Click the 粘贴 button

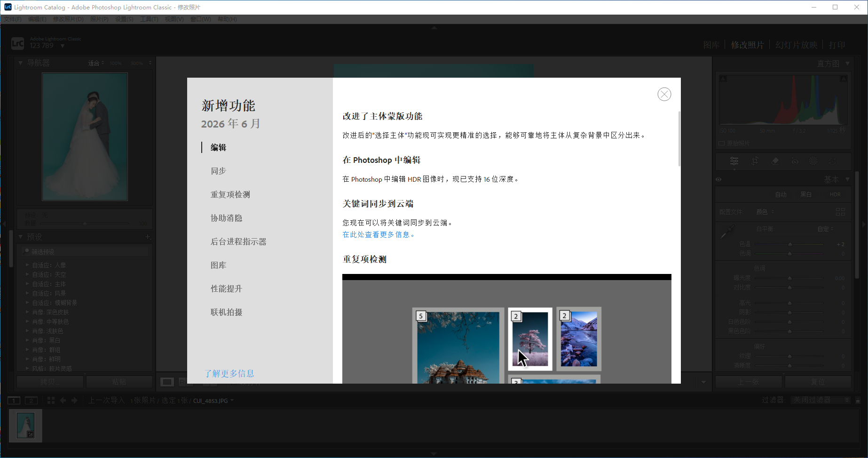tap(119, 382)
